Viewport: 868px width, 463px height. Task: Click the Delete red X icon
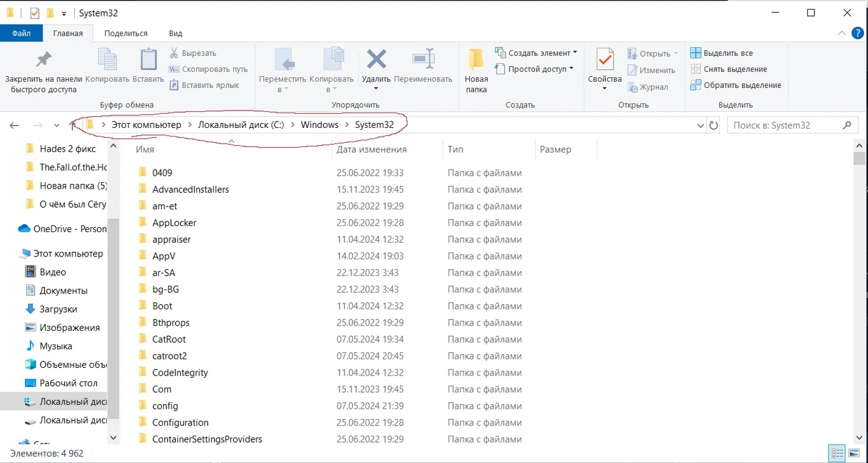coord(376,60)
